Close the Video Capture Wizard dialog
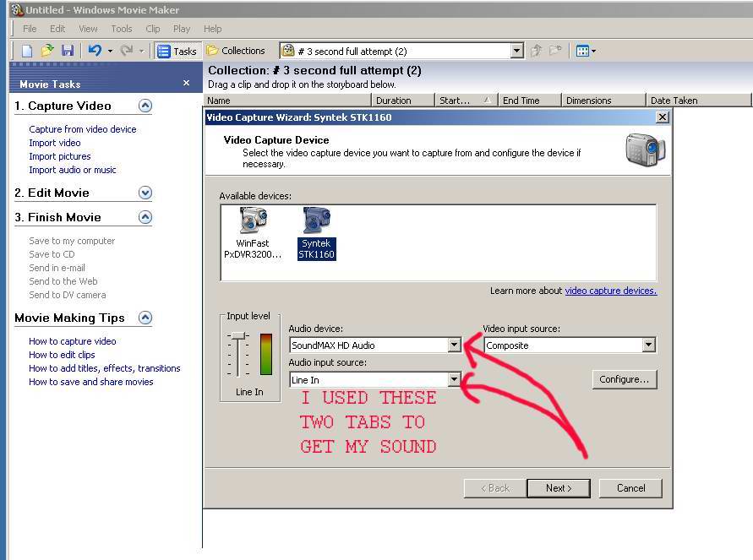 point(663,117)
